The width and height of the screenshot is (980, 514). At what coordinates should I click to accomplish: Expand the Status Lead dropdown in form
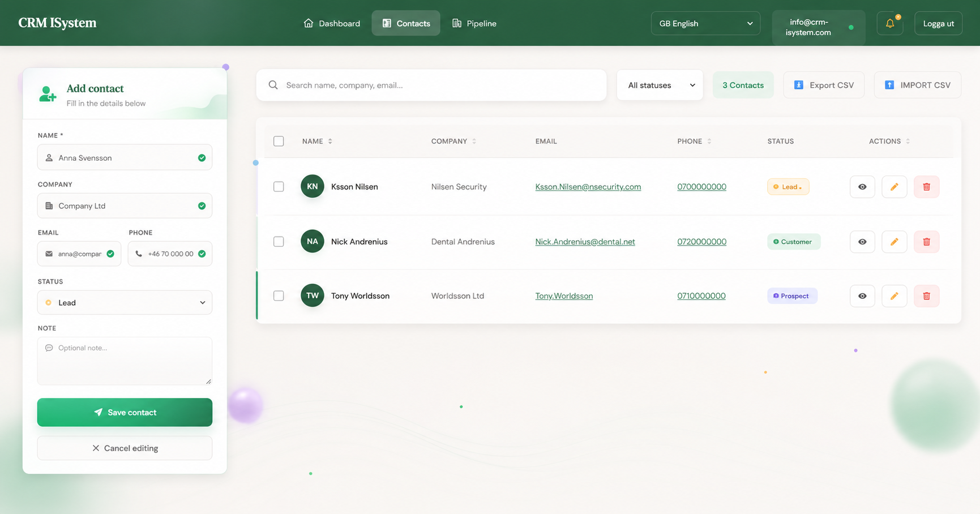(x=125, y=303)
